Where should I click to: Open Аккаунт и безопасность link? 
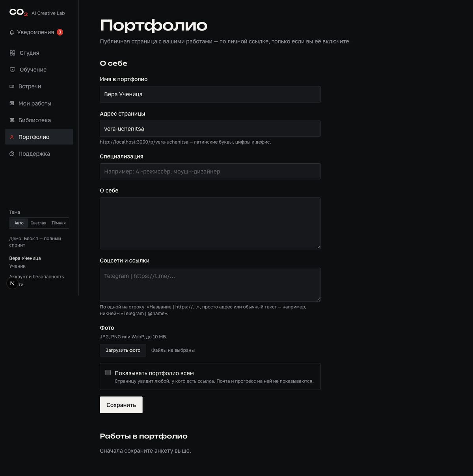pyautogui.click(x=37, y=276)
